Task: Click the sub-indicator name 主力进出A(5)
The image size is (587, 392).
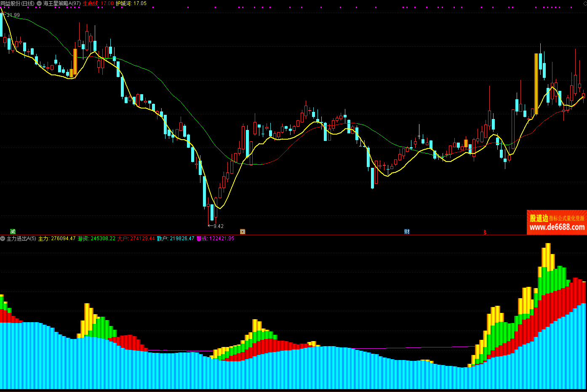Action: tap(21, 238)
